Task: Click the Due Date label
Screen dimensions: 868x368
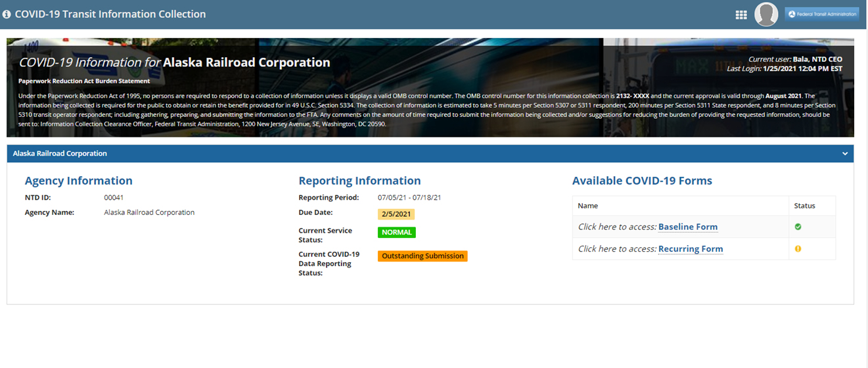Action: coord(315,213)
